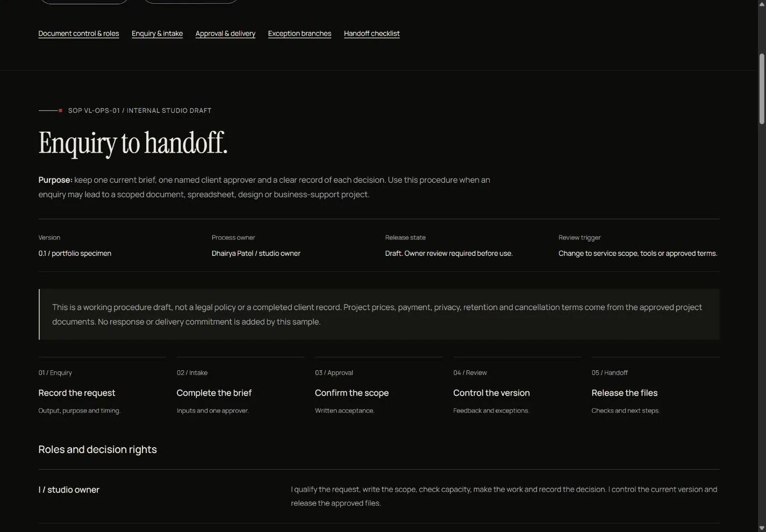Click 'Dhairya Patel / studio owner' value

(x=256, y=253)
